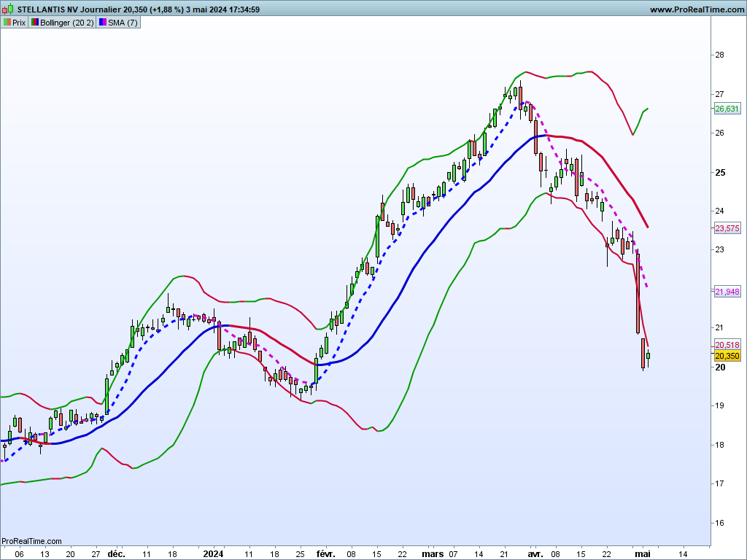Screen dimensions: 747x560
Task: Click bold price axis level 25
Action: point(720,172)
